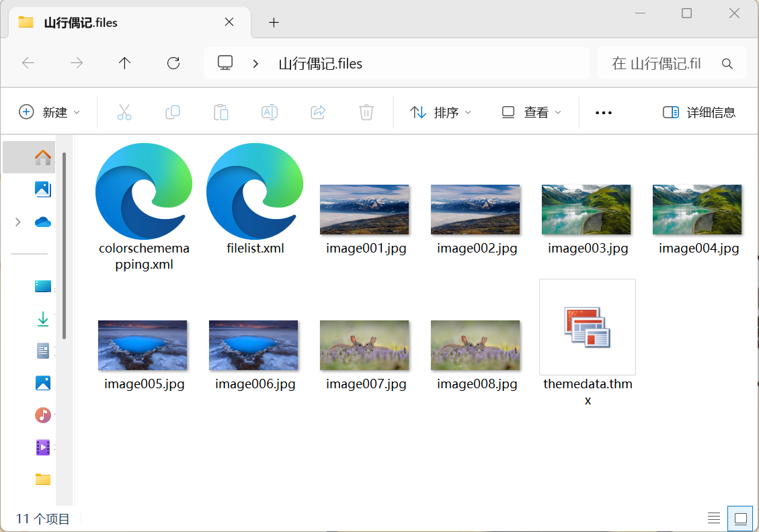Switch to large thumbnails view in status bar
This screenshot has height=532, width=759.
pos(740,518)
